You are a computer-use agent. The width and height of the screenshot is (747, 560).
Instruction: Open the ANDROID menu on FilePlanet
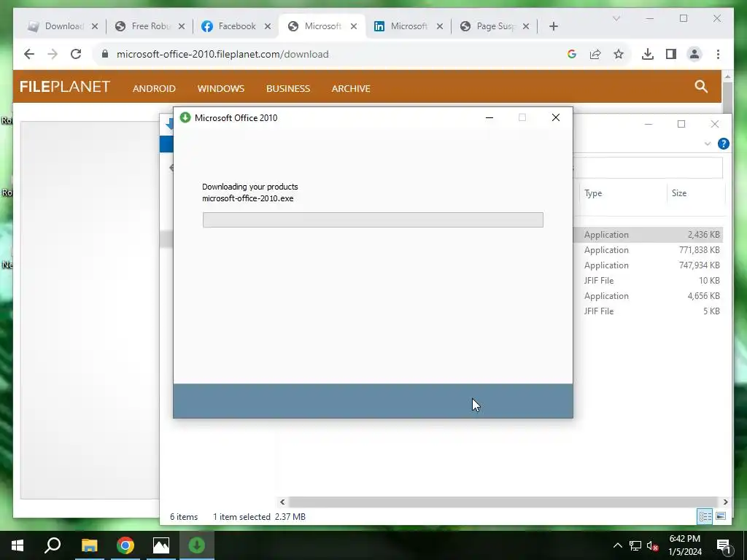pos(154,88)
